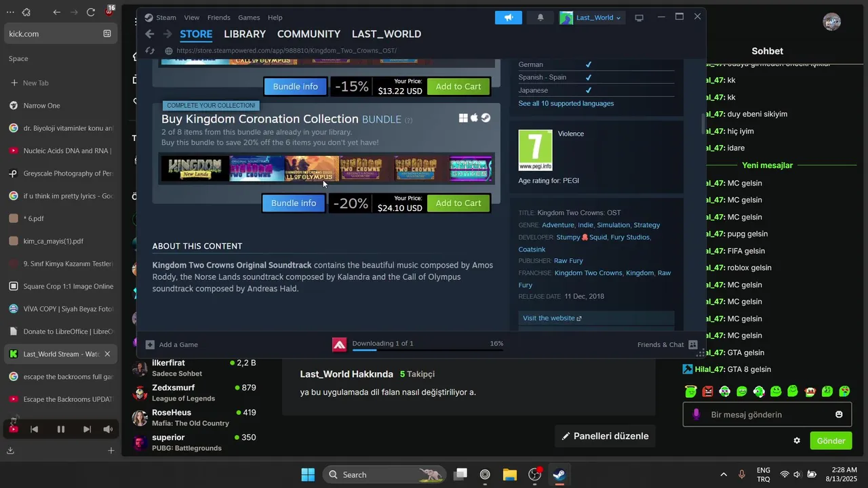Open Bundle info for the -15% bundle
The image size is (868, 488).
[x=295, y=86]
